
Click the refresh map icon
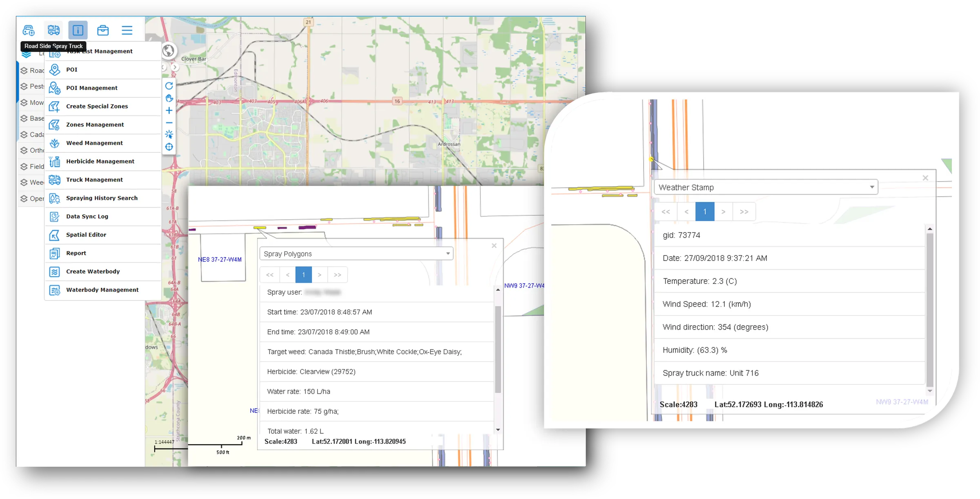coord(169,86)
